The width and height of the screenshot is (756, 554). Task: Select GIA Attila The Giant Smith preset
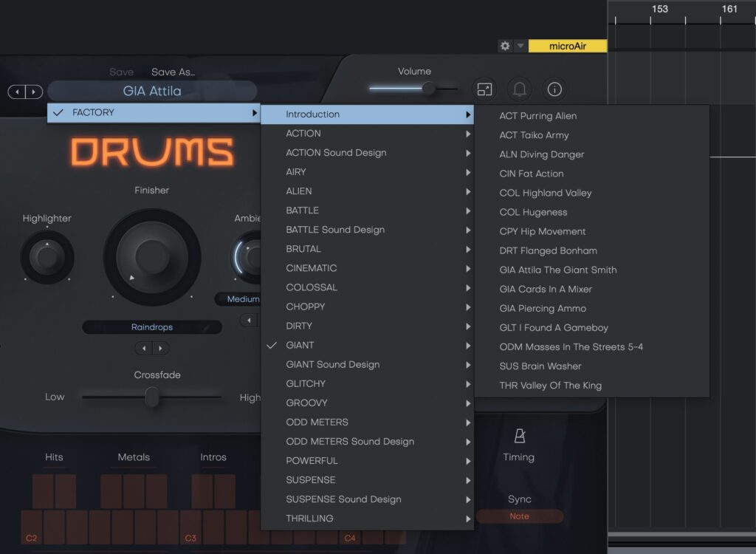tap(557, 270)
